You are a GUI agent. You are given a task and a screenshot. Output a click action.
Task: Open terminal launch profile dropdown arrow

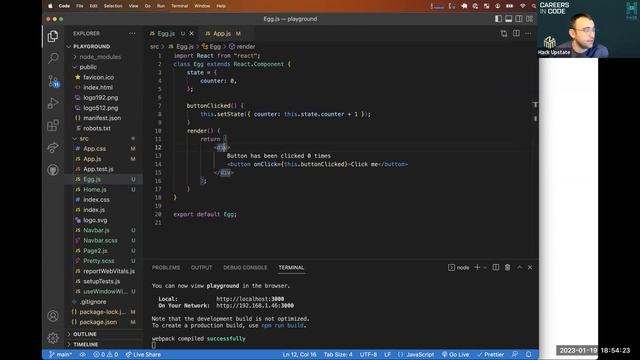pyautogui.click(x=485, y=267)
